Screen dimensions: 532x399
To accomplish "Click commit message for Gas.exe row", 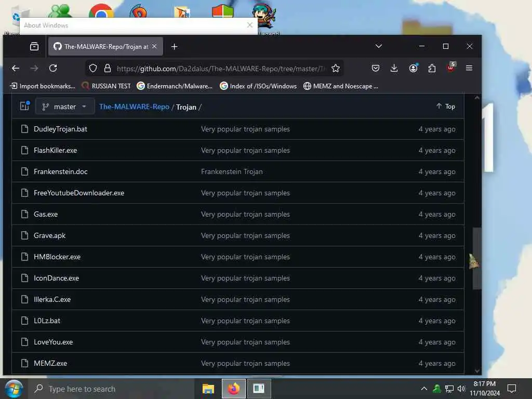I will point(245,215).
